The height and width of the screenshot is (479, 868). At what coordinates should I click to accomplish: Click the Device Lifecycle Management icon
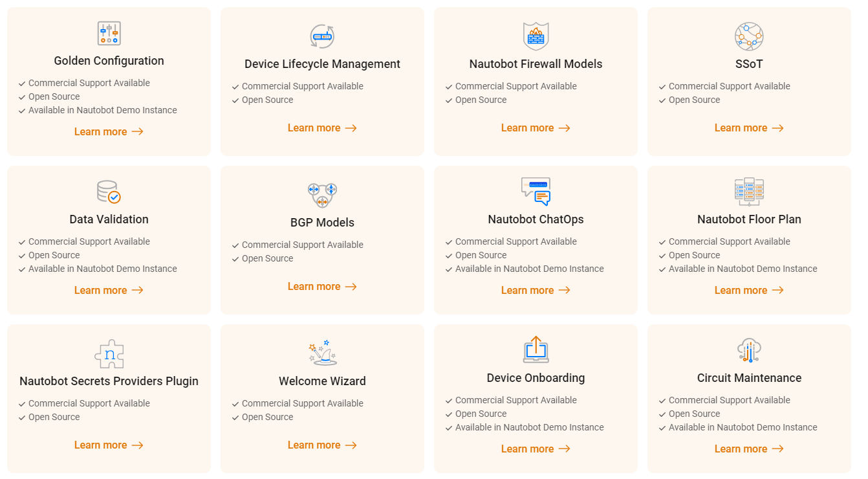coord(322,37)
